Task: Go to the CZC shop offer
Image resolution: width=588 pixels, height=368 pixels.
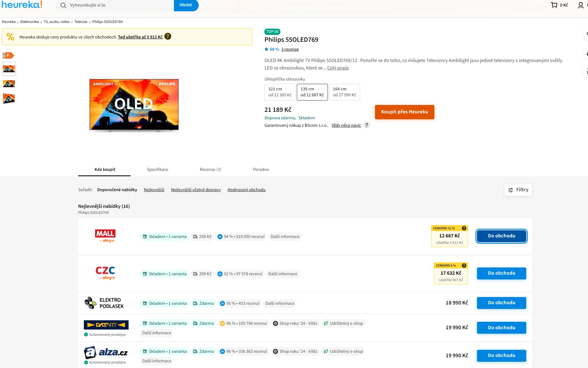Action: (x=501, y=273)
